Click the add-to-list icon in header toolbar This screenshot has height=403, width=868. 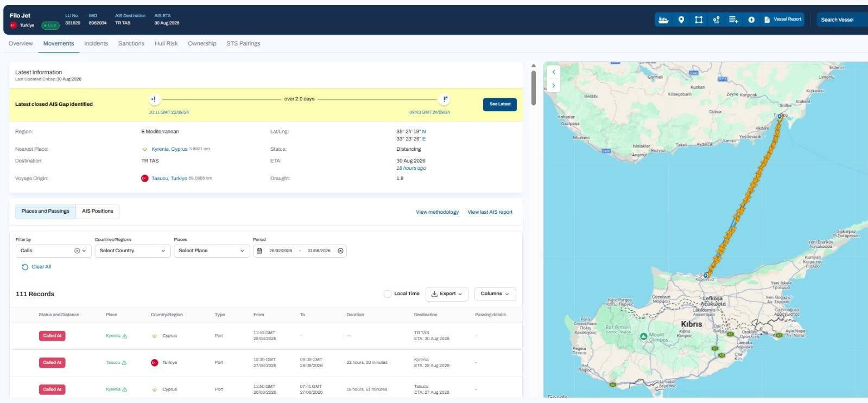733,20
